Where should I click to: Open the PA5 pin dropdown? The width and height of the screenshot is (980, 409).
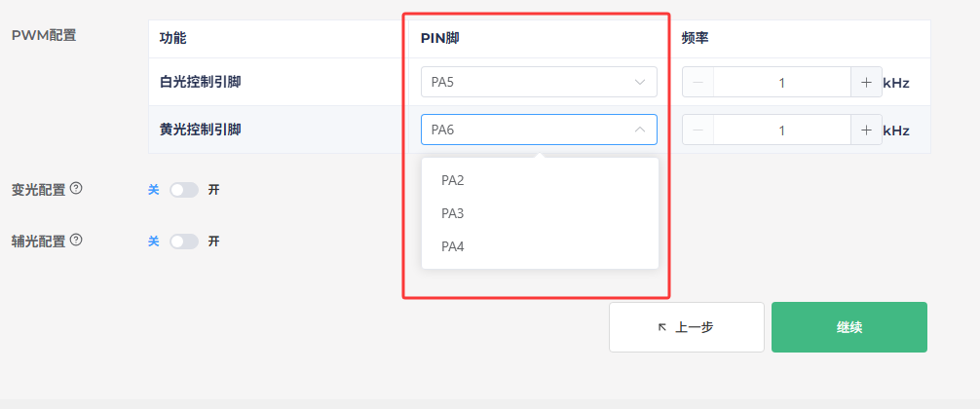click(x=539, y=82)
